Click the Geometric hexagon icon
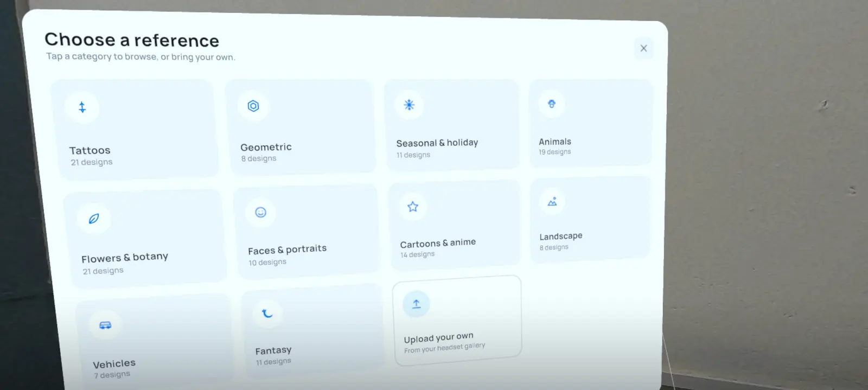The height and width of the screenshot is (390, 868). coord(253,106)
